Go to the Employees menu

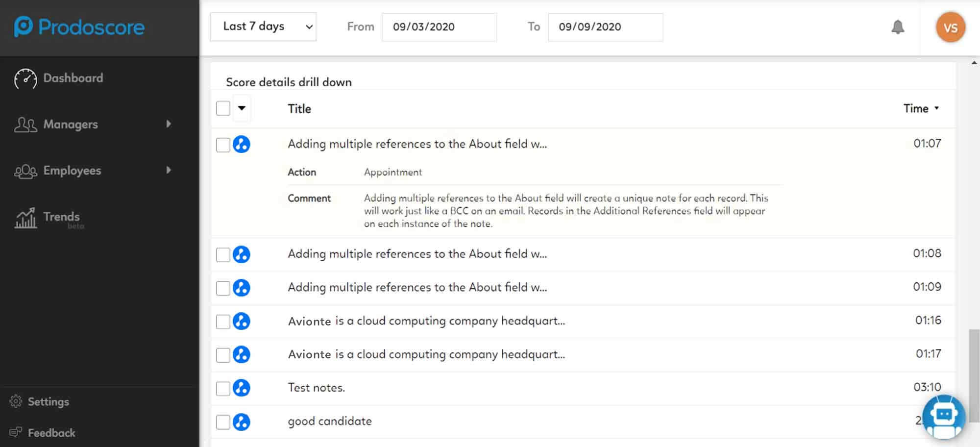pyautogui.click(x=72, y=171)
